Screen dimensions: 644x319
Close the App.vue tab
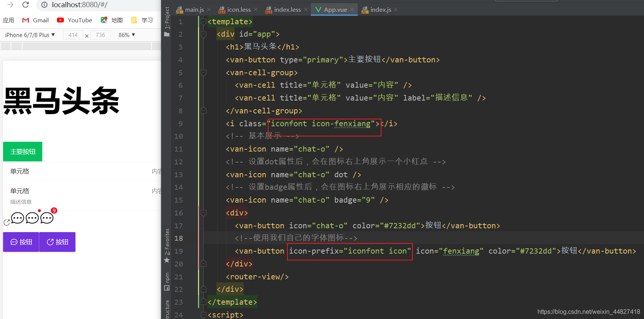tap(352, 9)
